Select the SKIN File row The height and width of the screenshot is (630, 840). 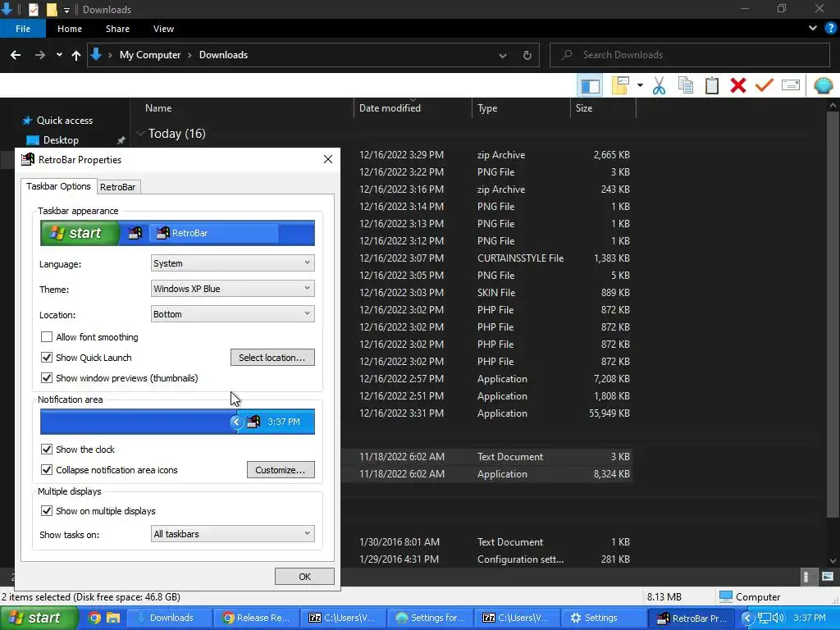[x=487, y=293]
